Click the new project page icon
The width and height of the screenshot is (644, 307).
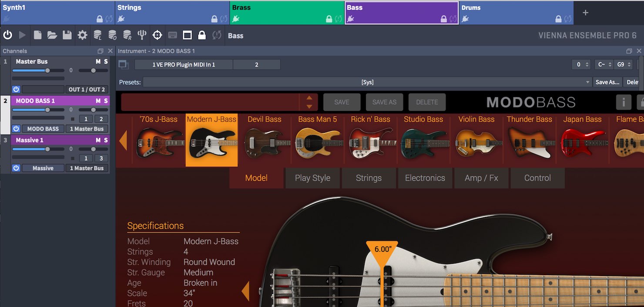[38, 35]
